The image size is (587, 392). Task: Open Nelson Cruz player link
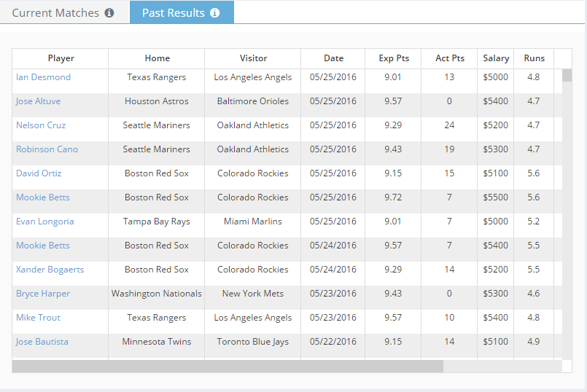tap(41, 125)
